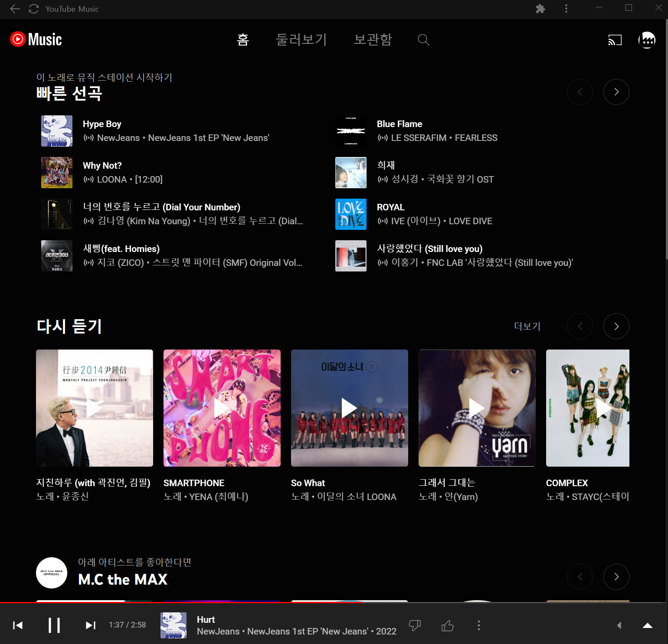Image resolution: width=668 pixels, height=644 pixels.
Task: Skip to the next track
Action: pos(91,625)
